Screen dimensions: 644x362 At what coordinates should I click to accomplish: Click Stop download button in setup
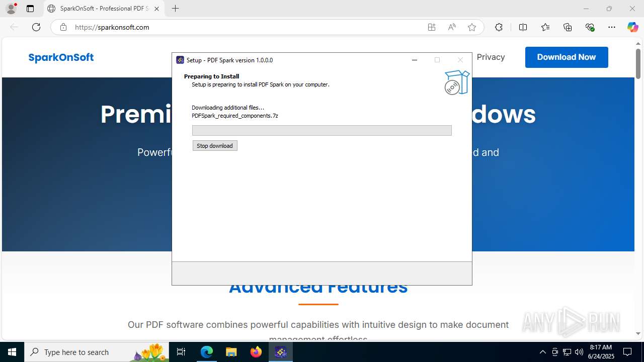pyautogui.click(x=215, y=145)
